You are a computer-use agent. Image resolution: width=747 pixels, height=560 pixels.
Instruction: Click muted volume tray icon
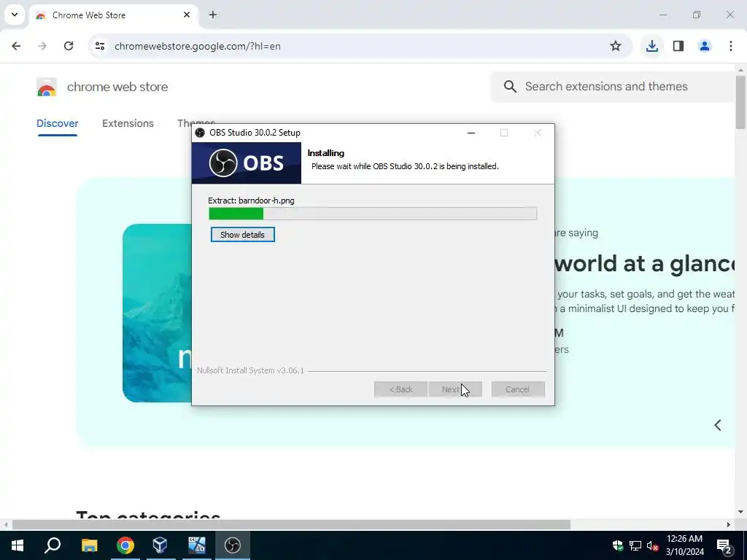pos(652,545)
